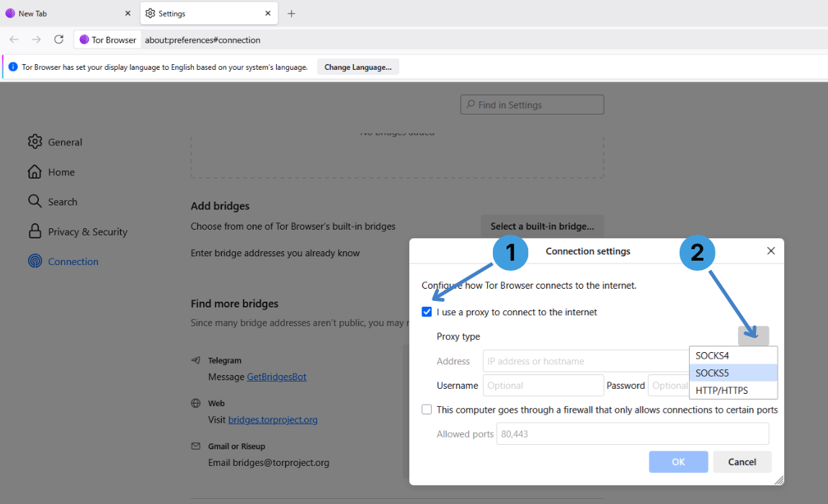This screenshot has height=504, width=828.
Task: Click the Privacy padlock icon
Action: point(35,231)
